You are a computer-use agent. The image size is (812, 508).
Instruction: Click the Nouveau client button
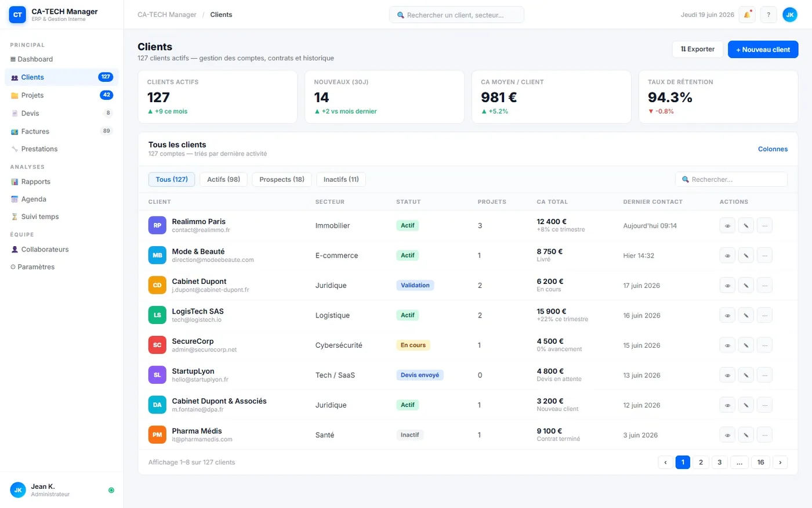coord(763,49)
